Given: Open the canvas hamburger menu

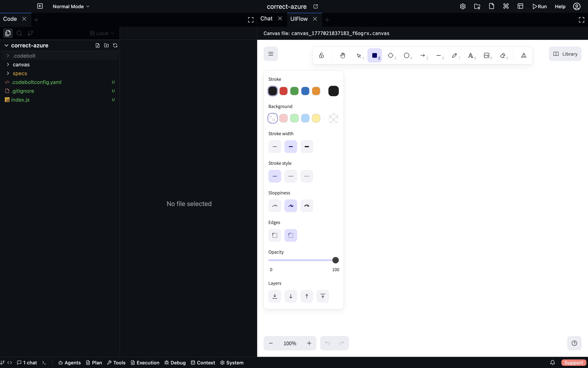Looking at the screenshot, I should (271, 54).
